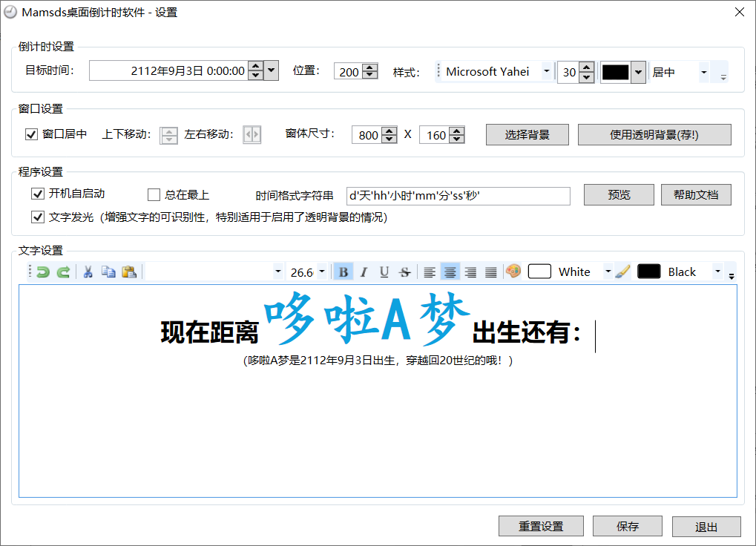Click the undo arrow in text toolbar
The width and height of the screenshot is (756, 546).
tap(43, 272)
